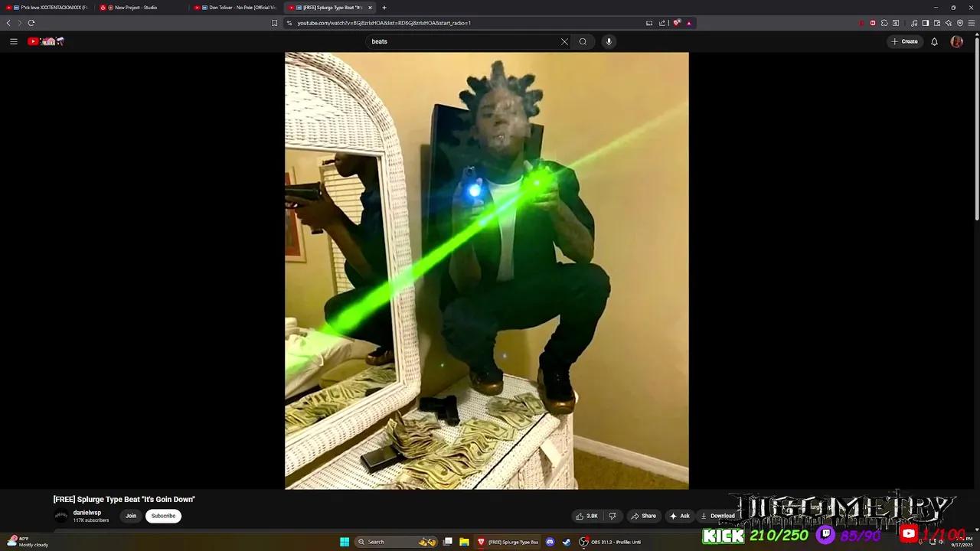The height and width of the screenshot is (551, 980).
Task: Join the danielwsp channel membership
Action: [131, 516]
